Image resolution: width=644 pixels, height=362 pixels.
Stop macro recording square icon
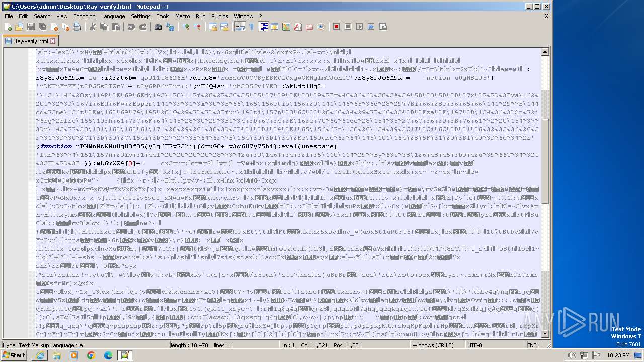(348, 27)
